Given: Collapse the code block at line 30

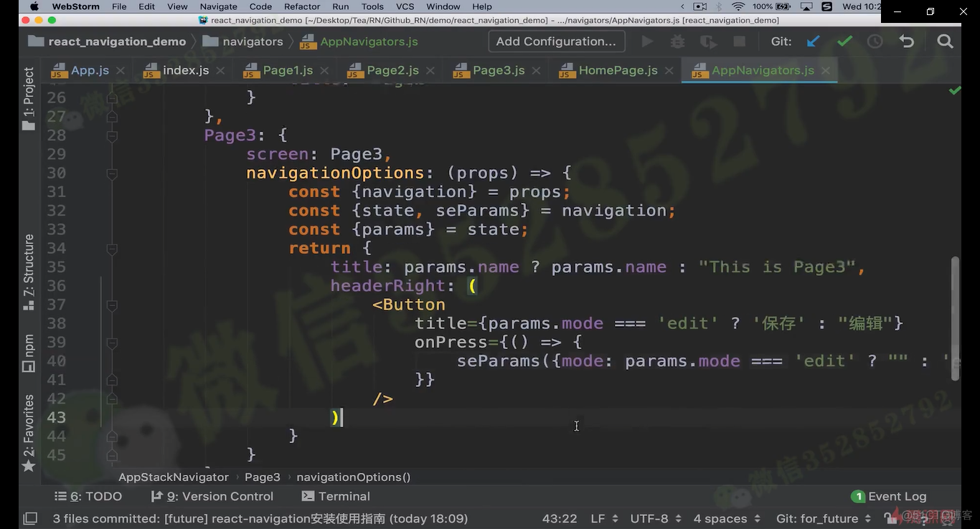Looking at the screenshot, I should point(112,173).
